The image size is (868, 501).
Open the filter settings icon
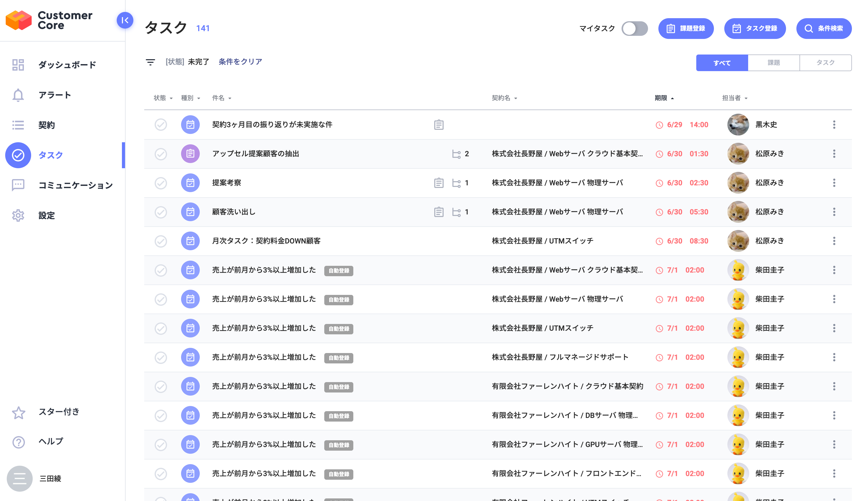150,62
